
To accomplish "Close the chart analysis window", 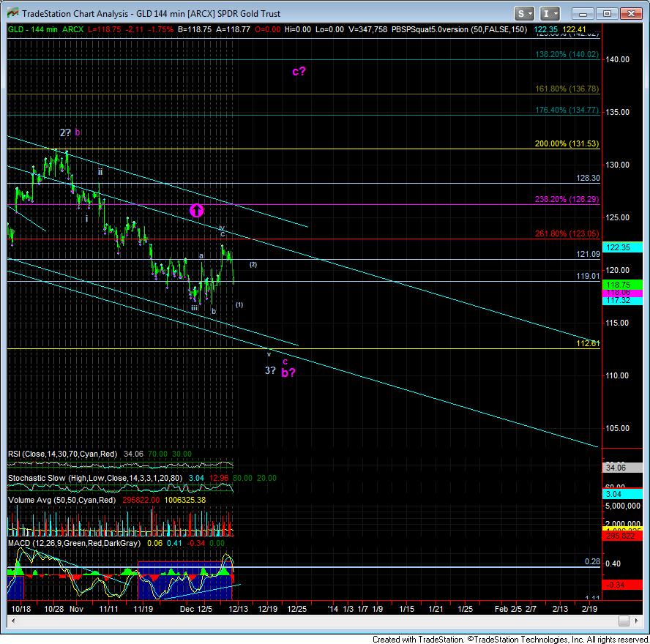I will pos(631,14).
